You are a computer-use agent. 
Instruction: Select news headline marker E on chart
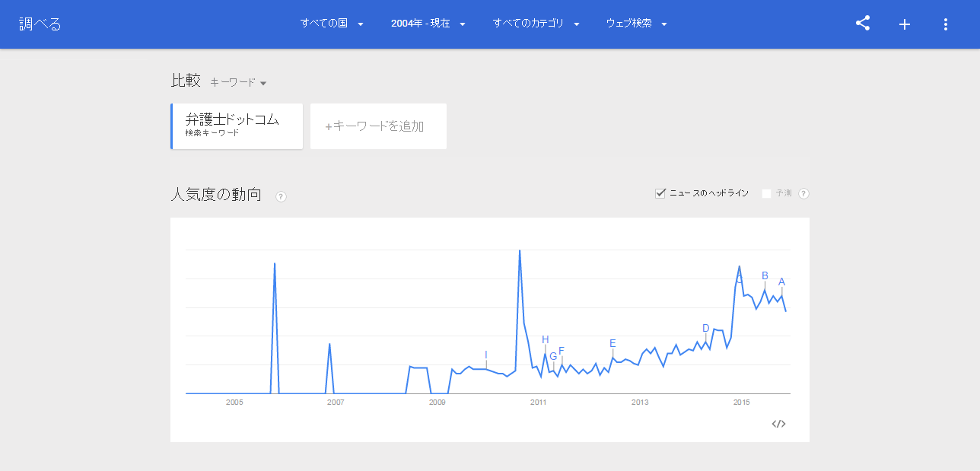612,343
